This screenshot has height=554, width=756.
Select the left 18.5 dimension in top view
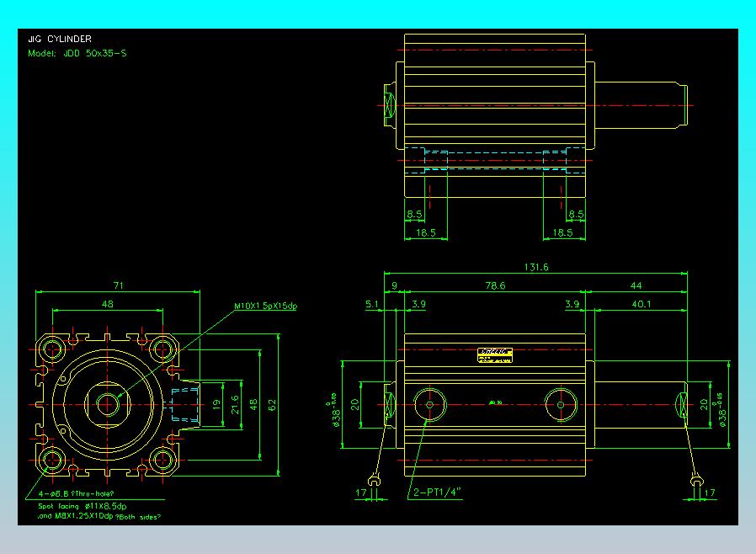click(x=426, y=233)
